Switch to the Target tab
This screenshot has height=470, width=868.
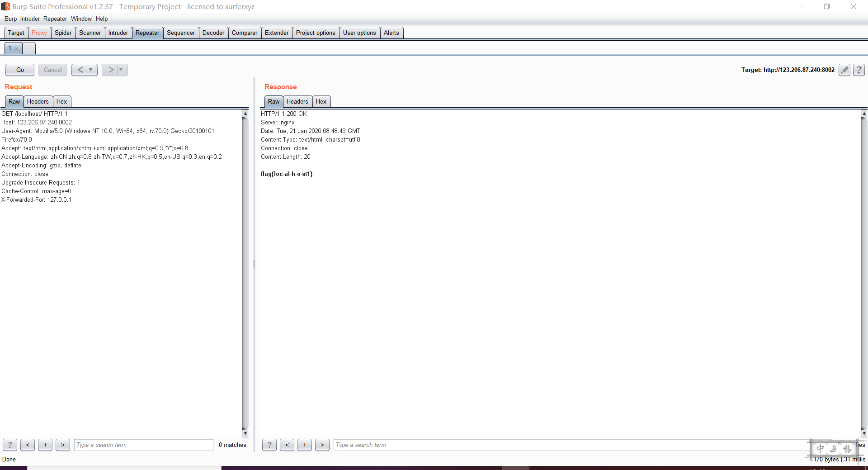16,33
